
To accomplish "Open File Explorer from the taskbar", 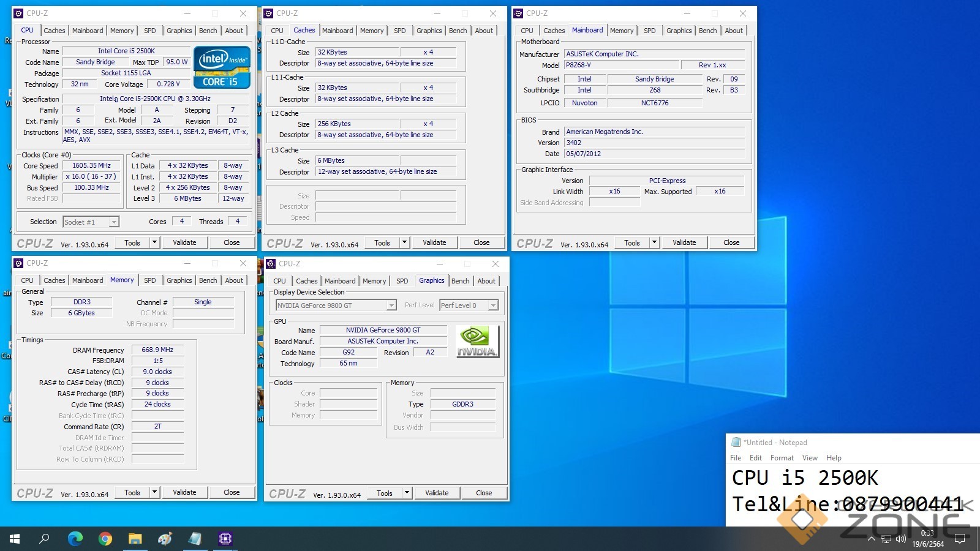I will 135,539.
